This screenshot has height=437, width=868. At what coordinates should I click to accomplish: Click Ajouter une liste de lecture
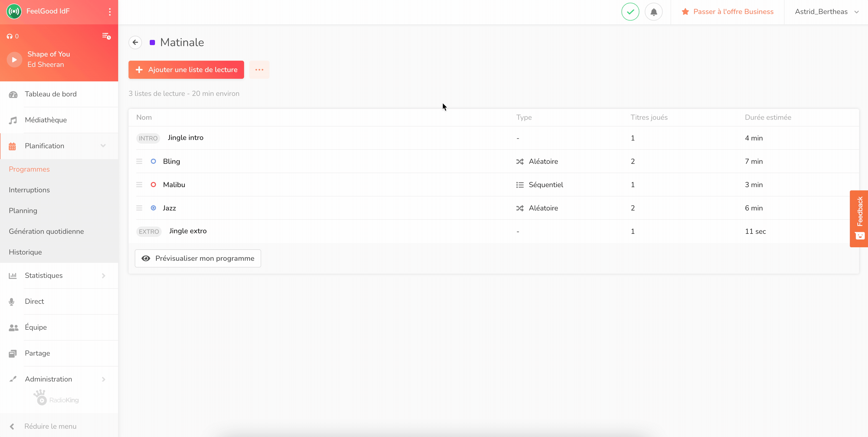[186, 70]
